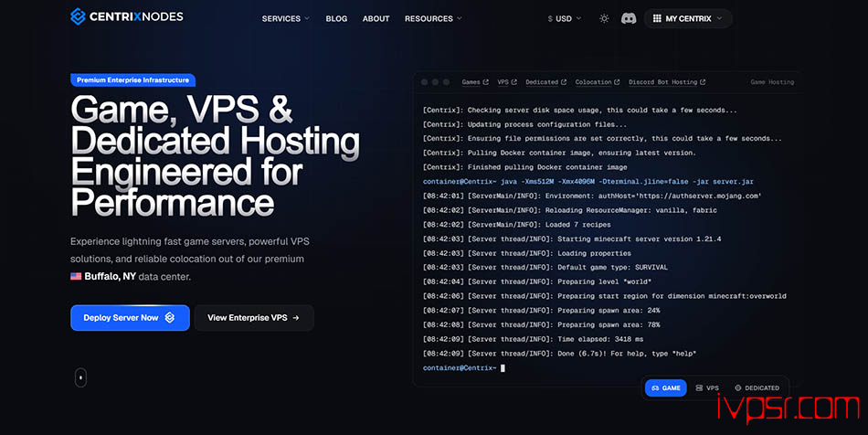The height and width of the screenshot is (435, 868).
Task: Click the arrow in View Enterprise VPS
Action: tap(296, 318)
